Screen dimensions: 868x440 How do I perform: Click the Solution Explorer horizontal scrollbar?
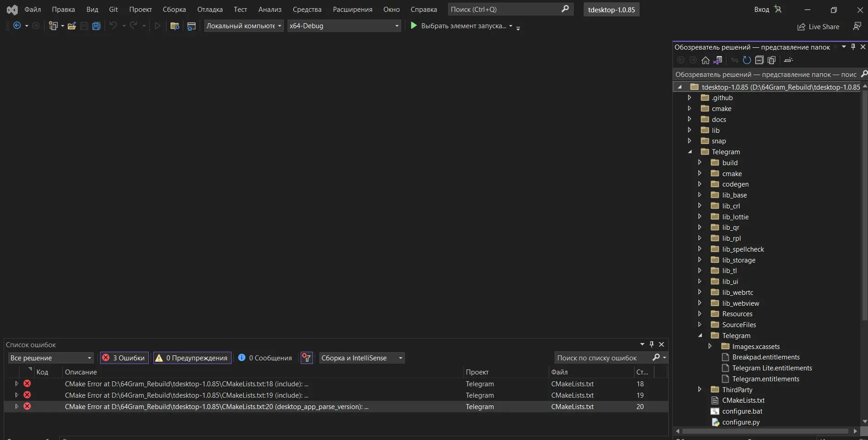click(765, 431)
